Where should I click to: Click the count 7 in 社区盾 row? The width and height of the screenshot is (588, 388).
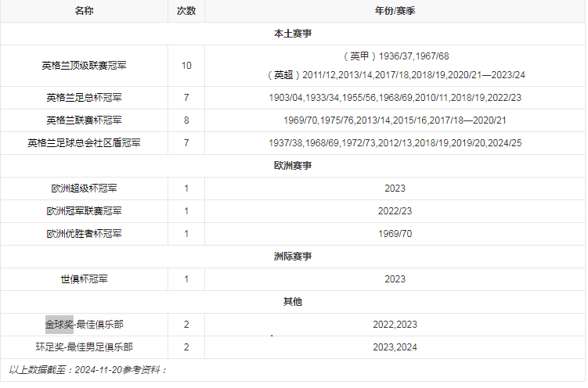coord(186,143)
